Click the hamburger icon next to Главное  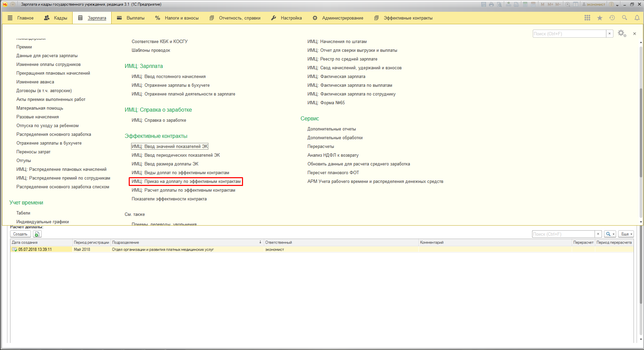click(10, 18)
